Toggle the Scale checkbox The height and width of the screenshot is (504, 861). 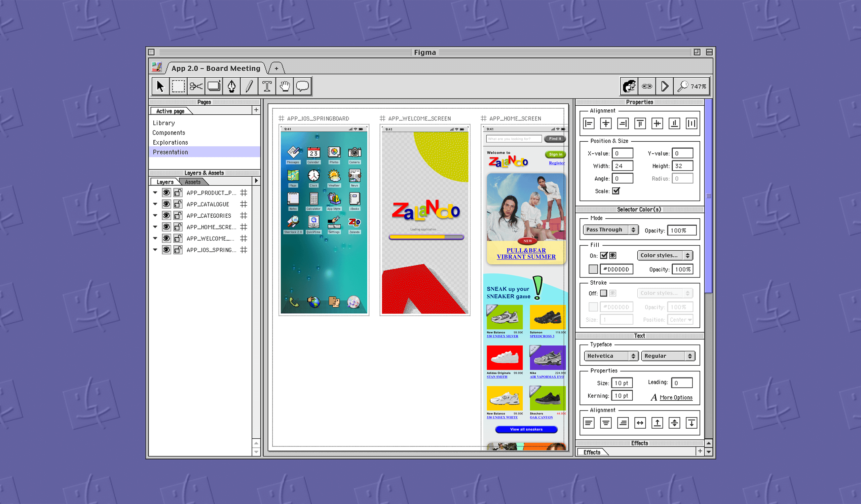click(x=616, y=191)
